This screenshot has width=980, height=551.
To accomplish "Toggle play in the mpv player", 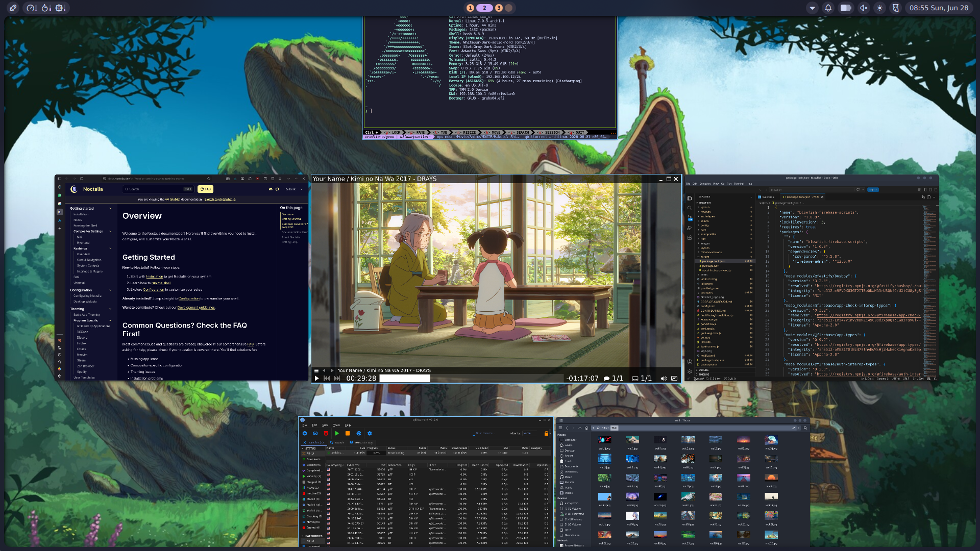I will (x=316, y=378).
